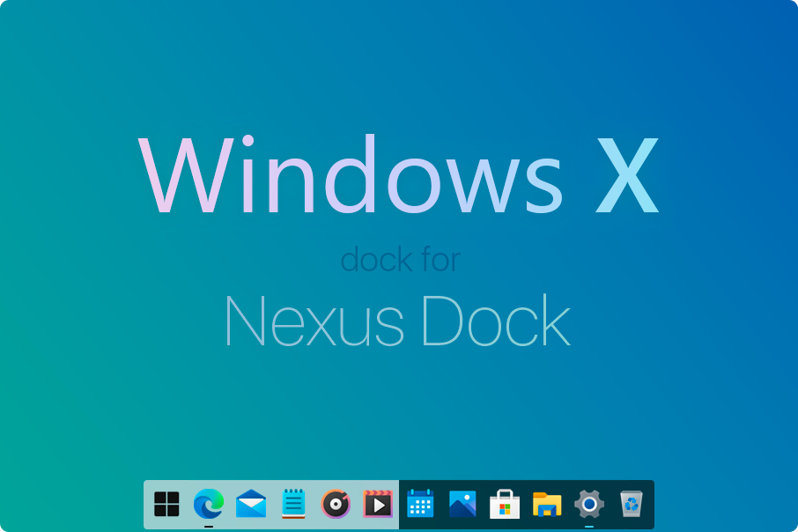The image size is (798, 532).
Task: Open File Explorer from the dock
Action: (546, 505)
